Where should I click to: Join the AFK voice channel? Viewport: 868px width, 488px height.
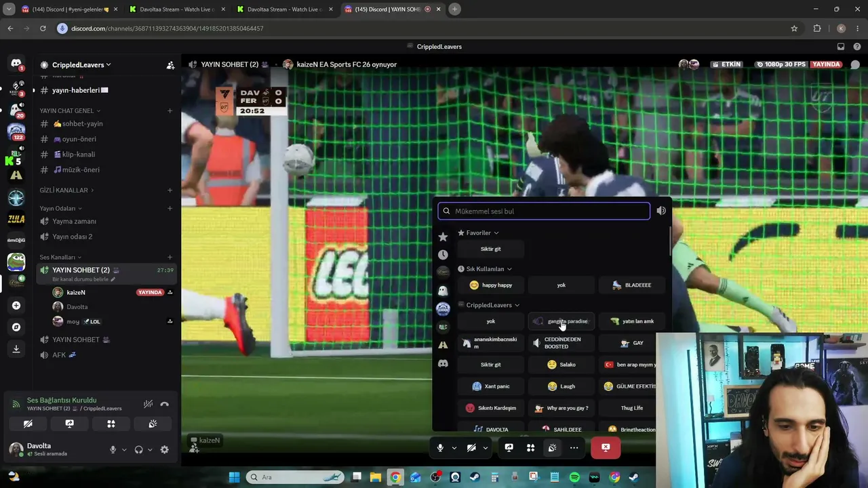click(105, 355)
